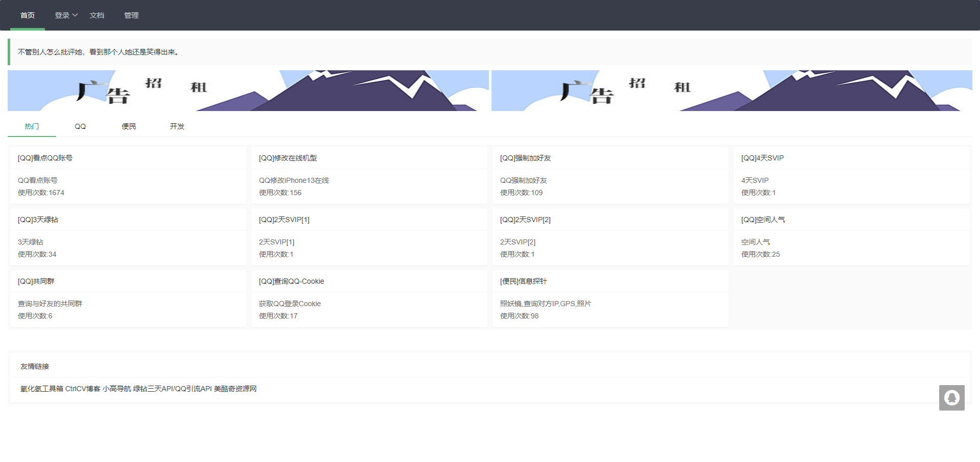Open the [便民]信息探针 tool card
Screen dimensions: 980x462
[x=609, y=298]
